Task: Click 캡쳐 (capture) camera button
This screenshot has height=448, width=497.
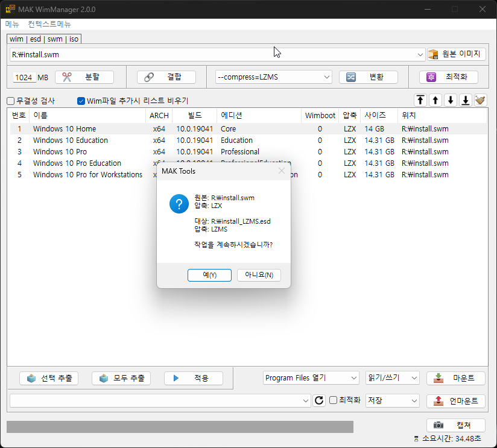Action: coord(456,425)
